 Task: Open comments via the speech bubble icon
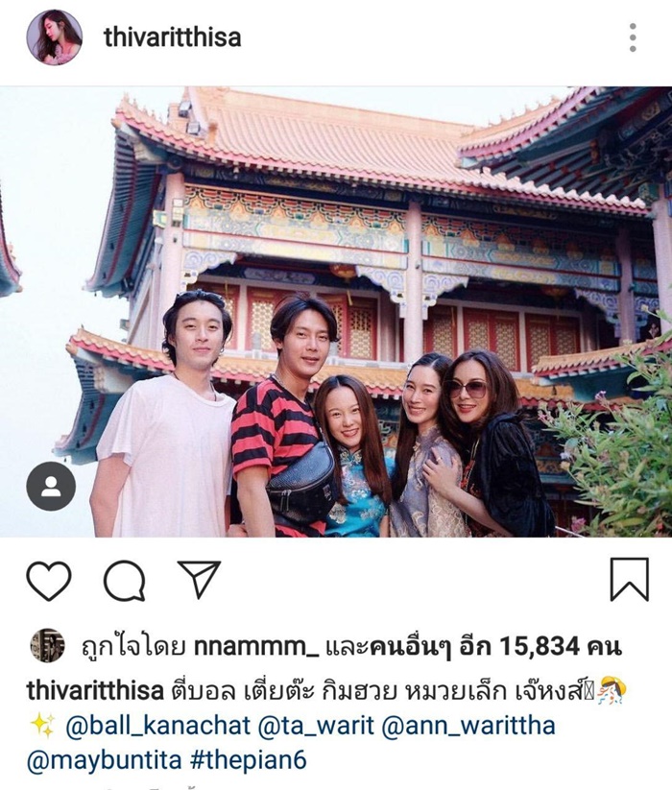click(x=125, y=581)
